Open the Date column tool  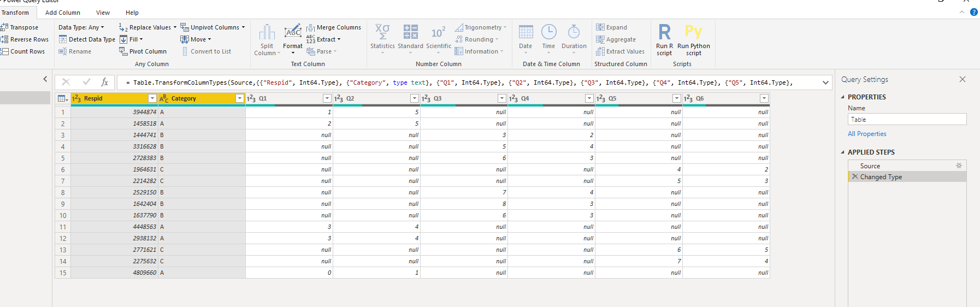(x=526, y=38)
